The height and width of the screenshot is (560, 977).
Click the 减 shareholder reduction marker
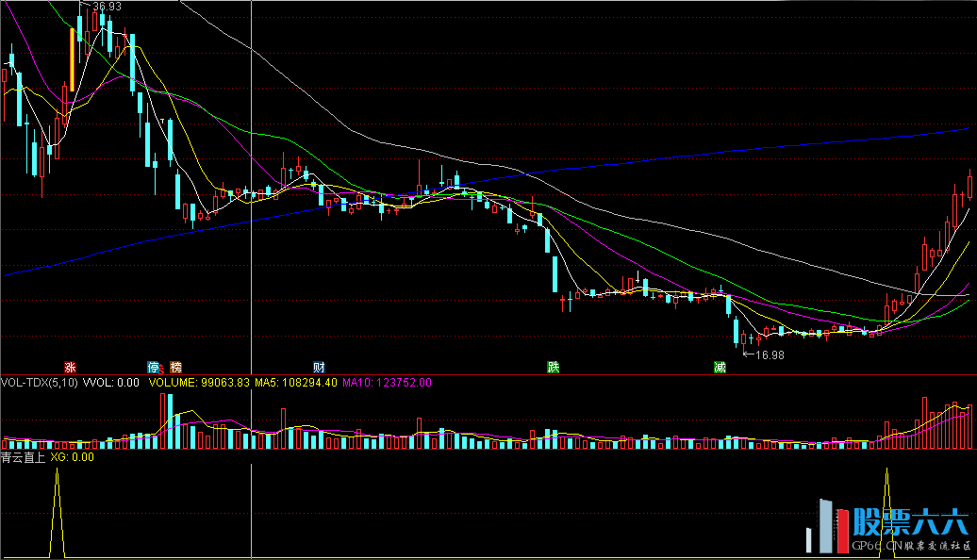[x=720, y=367]
